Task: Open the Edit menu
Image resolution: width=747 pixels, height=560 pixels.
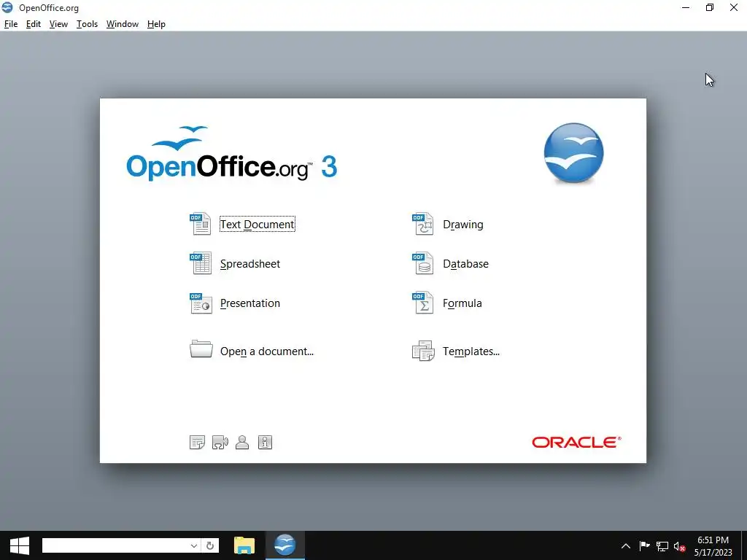Action: (x=34, y=24)
